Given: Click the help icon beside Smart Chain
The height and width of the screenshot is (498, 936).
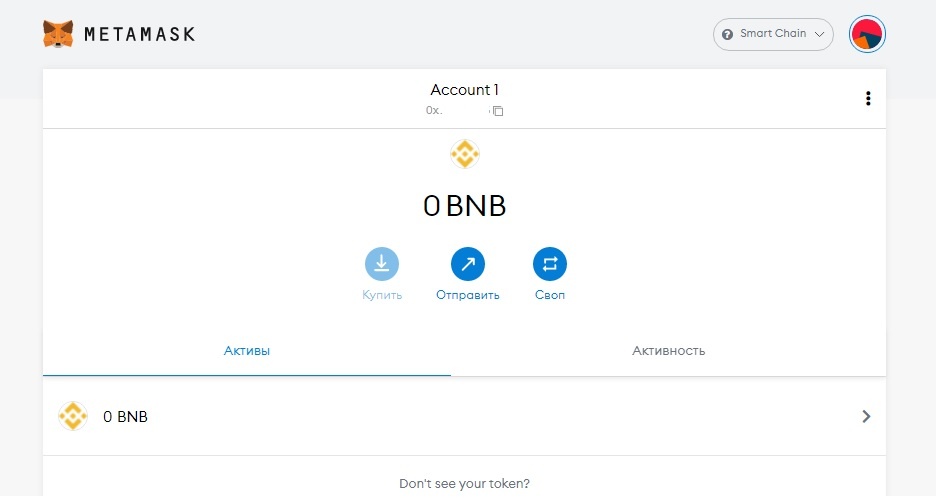Looking at the screenshot, I should [727, 34].
